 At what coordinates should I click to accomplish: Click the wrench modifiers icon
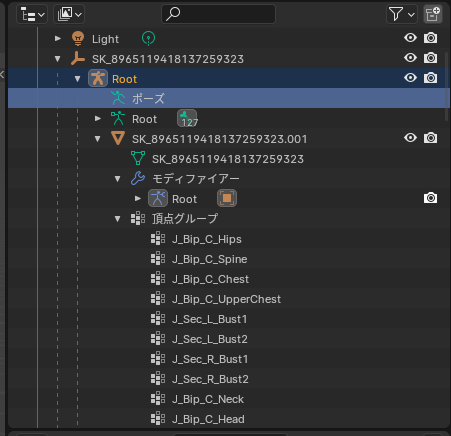138,178
